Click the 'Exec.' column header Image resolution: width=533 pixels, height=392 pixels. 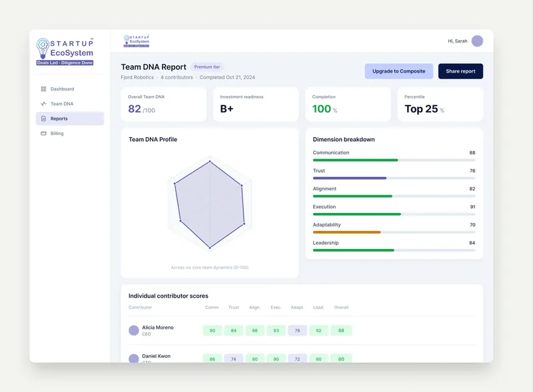pyautogui.click(x=276, y=307)
